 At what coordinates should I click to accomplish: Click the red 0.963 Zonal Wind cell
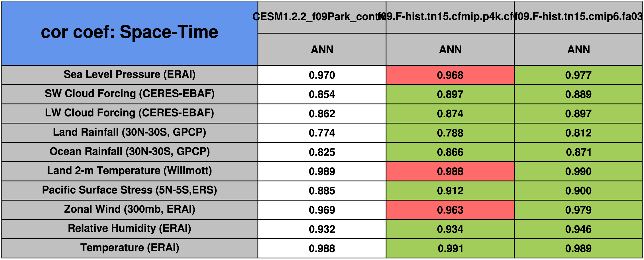[x=450, y=210]
